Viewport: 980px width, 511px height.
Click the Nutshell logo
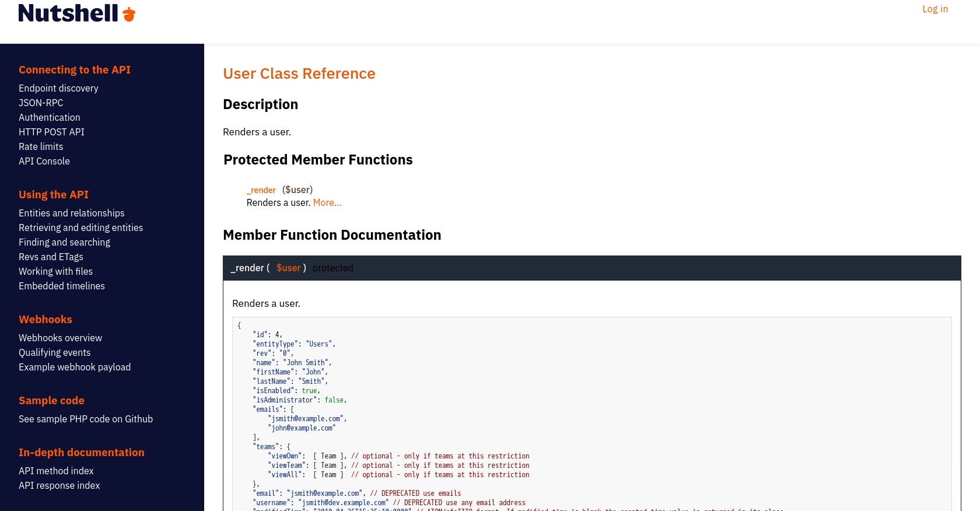[x=77, y=13]
